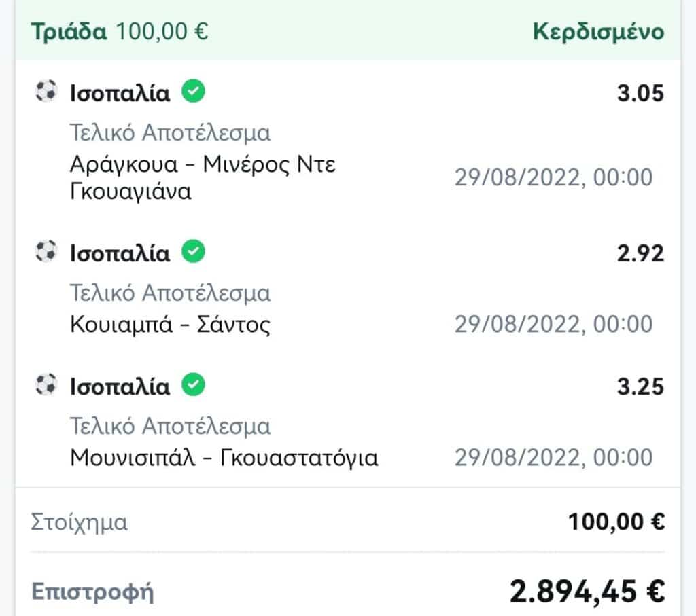
Task: Tap the Στοίχημα label
Action: pyautogui.click(x=79, y=523)
